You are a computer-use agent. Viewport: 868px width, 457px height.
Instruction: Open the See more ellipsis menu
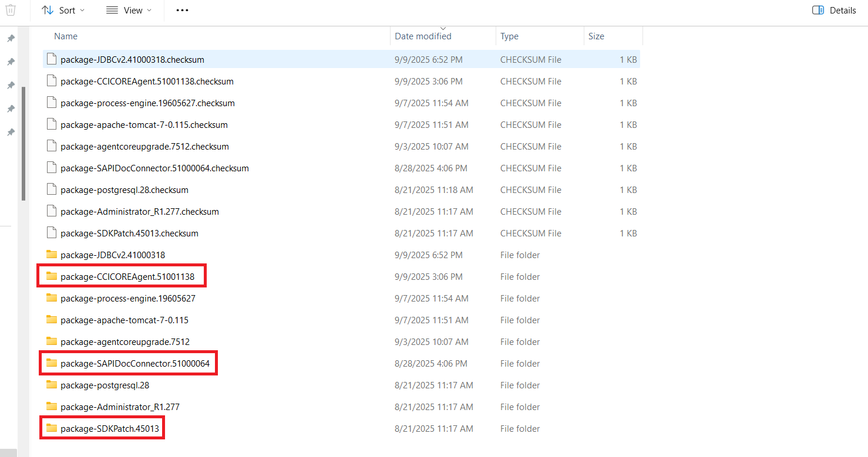click(183, 10)
